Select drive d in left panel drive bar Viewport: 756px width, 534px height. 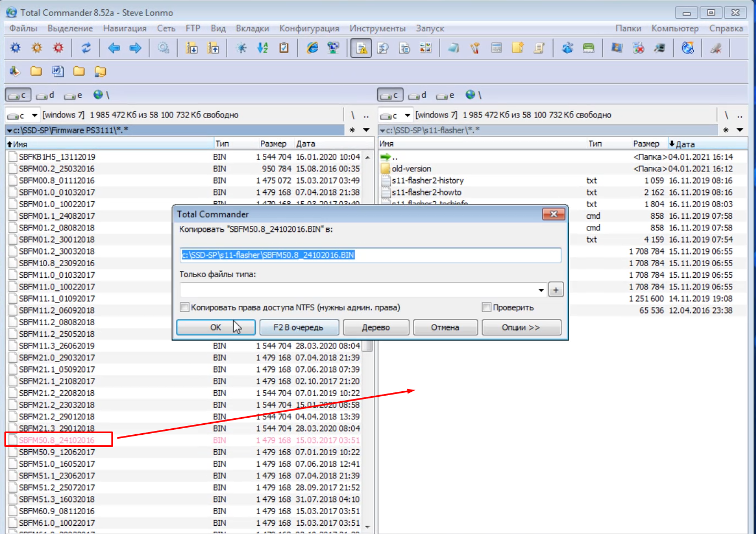(45, 95)
